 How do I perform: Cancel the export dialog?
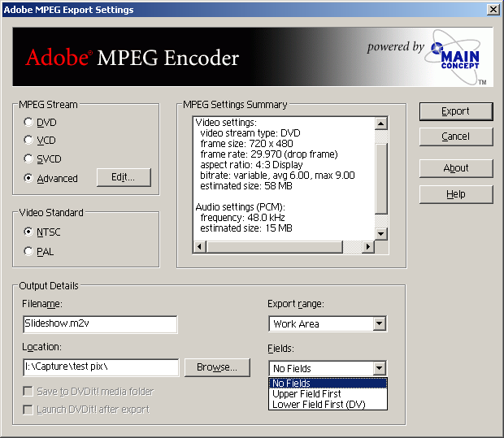pos(456,137)
